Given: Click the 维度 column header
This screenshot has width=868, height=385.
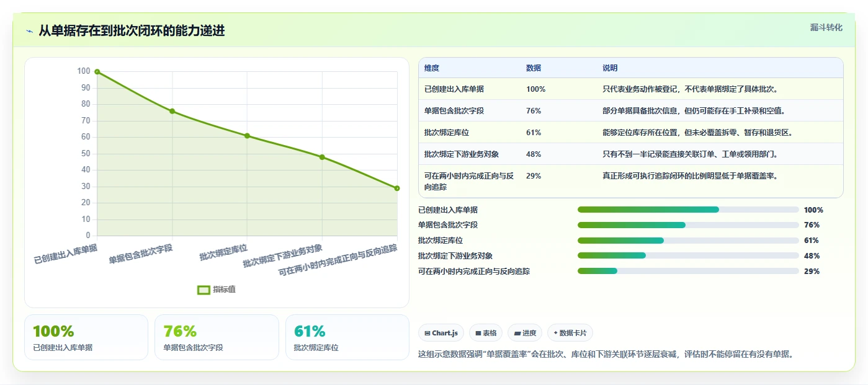Looking at the screenshot, I should [x=432, y=68].
